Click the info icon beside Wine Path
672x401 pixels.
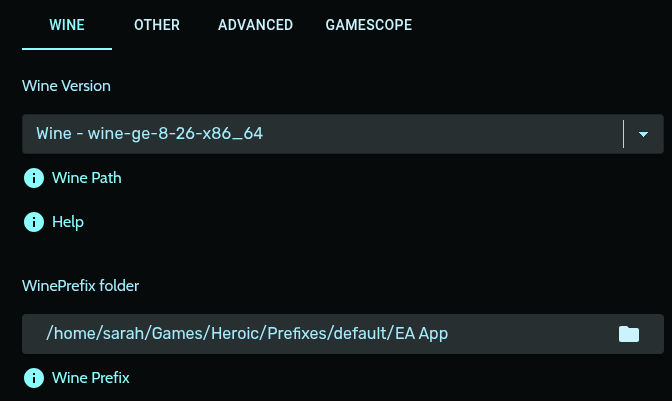[x=34, y=178]
